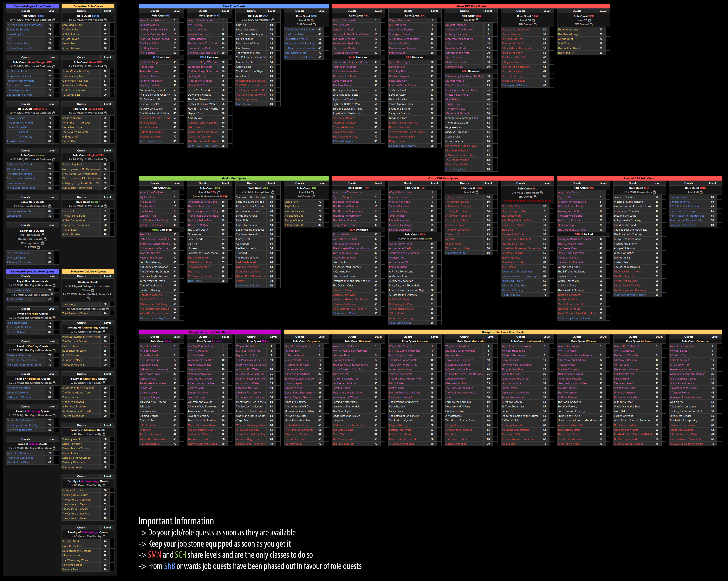Tick checkbox for Ishgardian Justice
The width and height of the screenshot is (728, 581).
(278, 30)
